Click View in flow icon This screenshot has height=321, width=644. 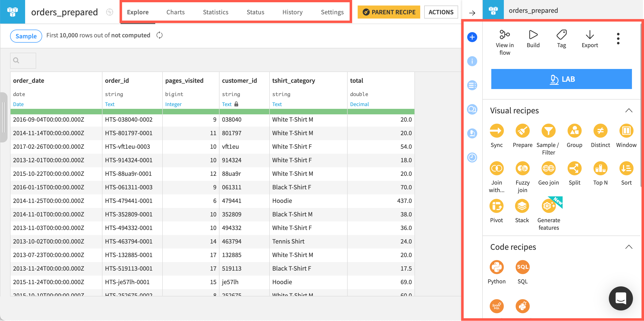pos(505,35)
